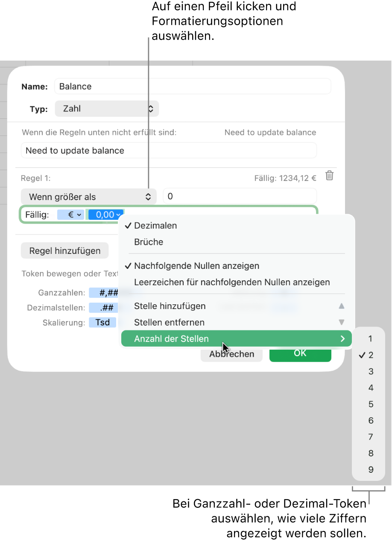The height and width of the screenshot is (542, 392).
Task: Open the Wenn größer als condition dropdown
Action: tap(89, 197)
